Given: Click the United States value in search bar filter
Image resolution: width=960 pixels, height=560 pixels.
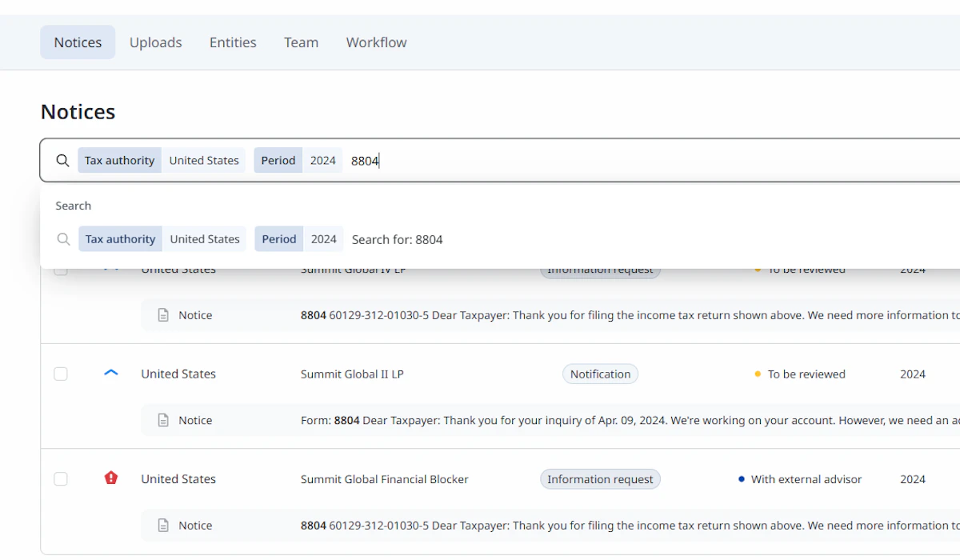Looking at the screenshot, I should [204, 160].
